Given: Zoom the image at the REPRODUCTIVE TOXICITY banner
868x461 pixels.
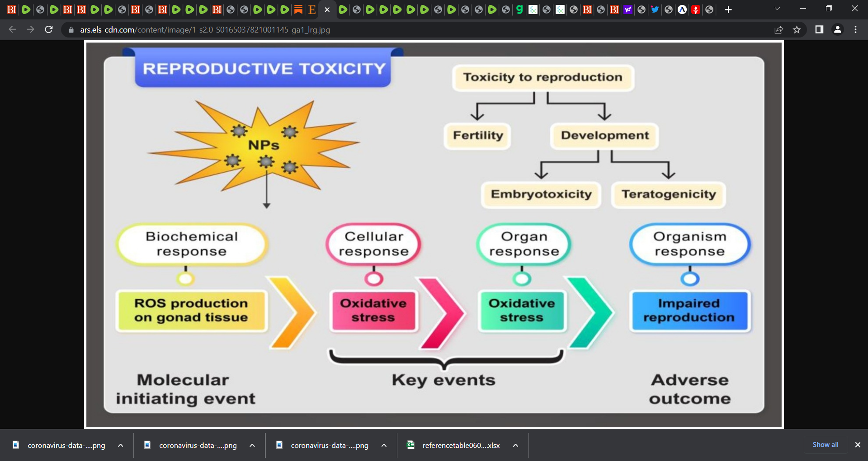Looking at the screenshot, I should tap(264, 68).
